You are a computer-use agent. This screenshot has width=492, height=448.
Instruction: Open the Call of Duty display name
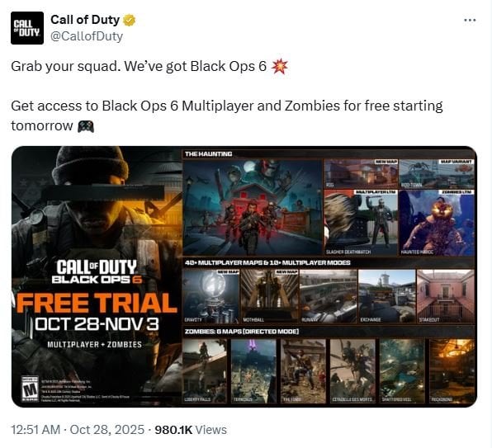(x=85, y=20)
